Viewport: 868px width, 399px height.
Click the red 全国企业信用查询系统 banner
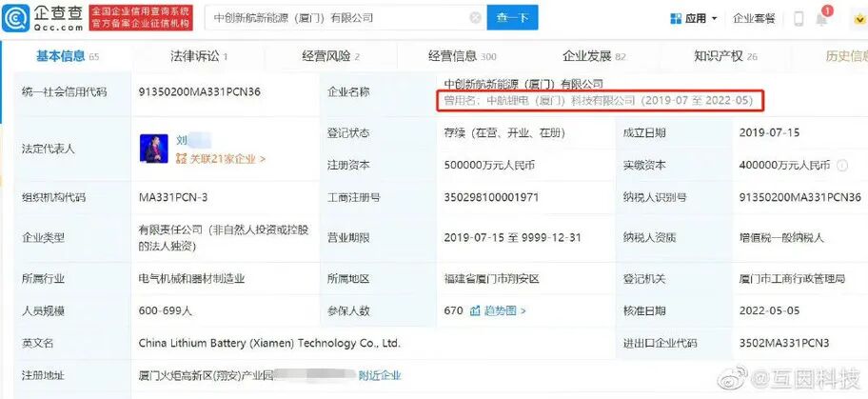pos(140,18)
